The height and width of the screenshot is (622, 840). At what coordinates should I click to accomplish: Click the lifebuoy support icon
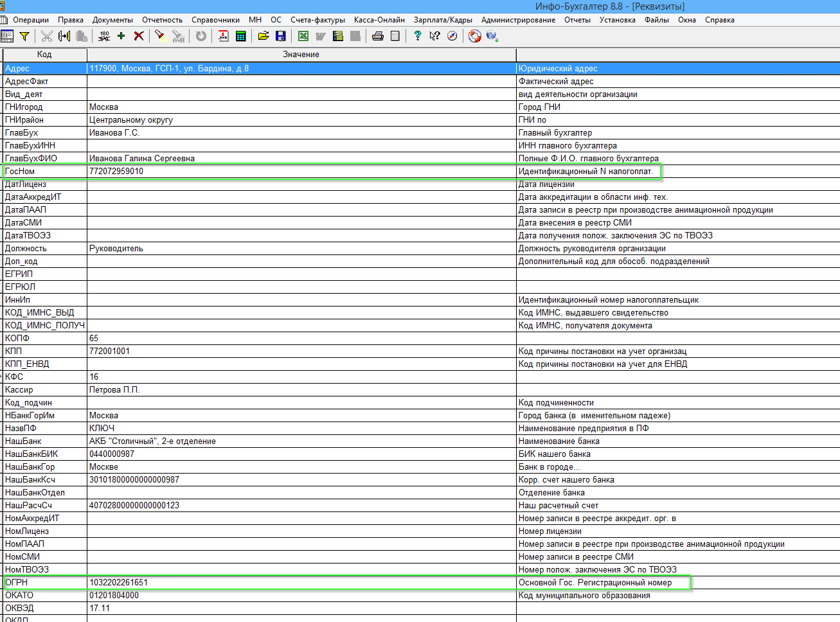click(475, 36)
